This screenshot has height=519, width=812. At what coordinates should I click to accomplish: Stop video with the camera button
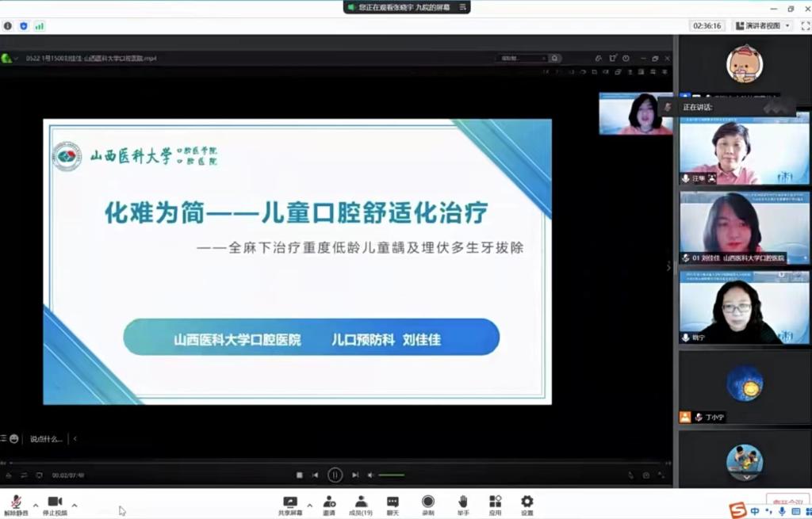55,505
